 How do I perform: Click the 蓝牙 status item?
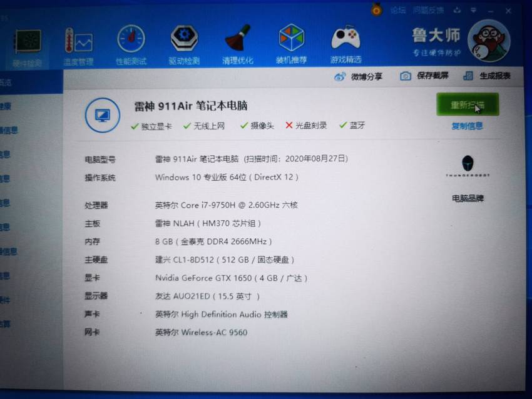coord(352,126)
